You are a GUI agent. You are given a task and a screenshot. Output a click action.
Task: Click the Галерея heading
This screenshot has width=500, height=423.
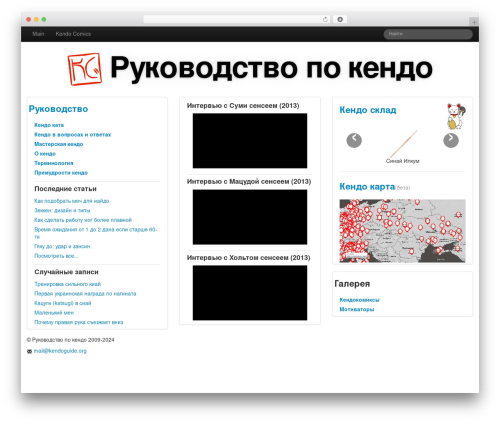click(x=352, y=284)
